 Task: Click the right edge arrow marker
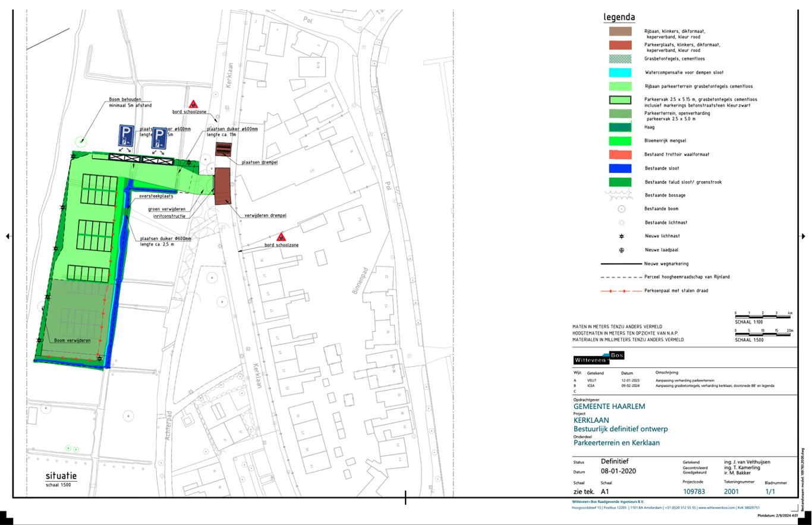coord(803,236)
